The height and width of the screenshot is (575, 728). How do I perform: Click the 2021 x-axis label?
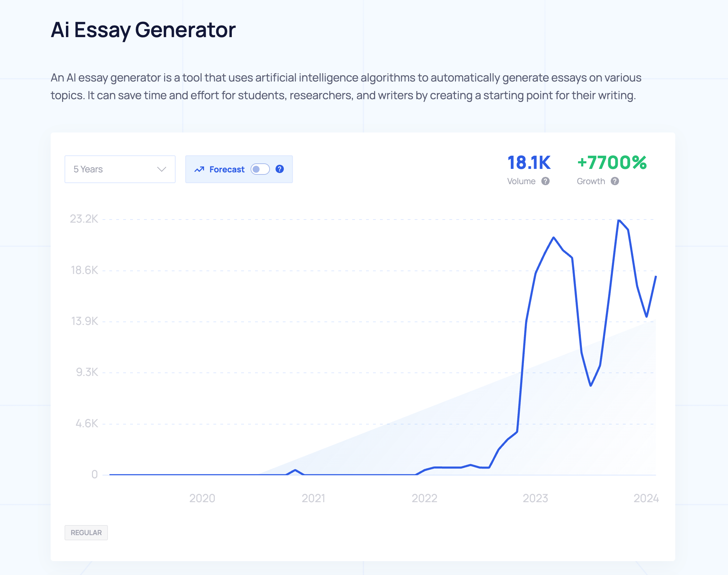[x=313, y=498]
